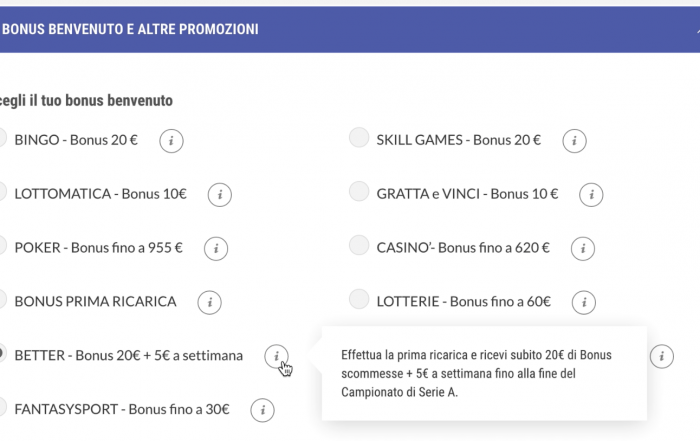Click info icon next to BETTER bonus
Screen dimensions: 700x441
coord(276,356)
